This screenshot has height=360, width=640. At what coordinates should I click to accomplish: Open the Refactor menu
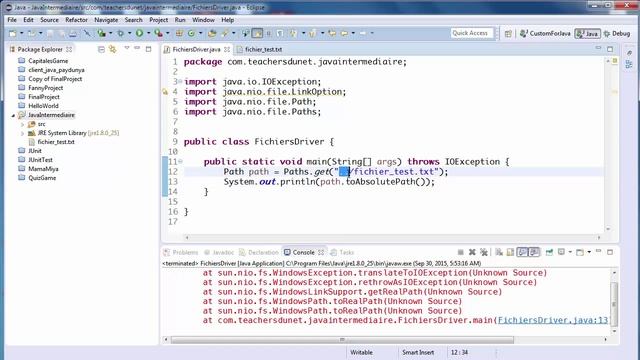tap(76, 20)
